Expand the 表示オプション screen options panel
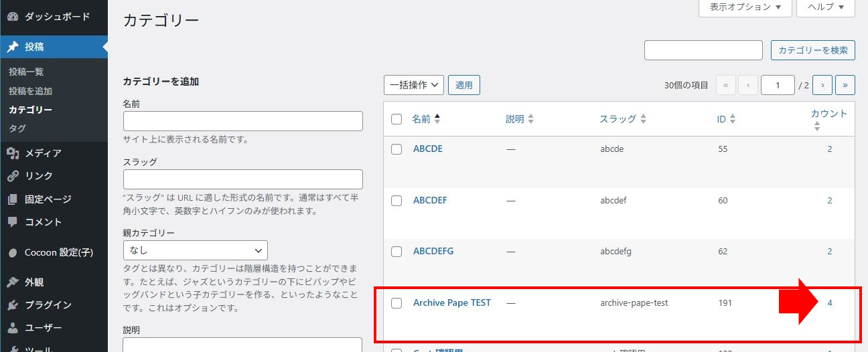Viewport: 868px width, 352px height. point(745,7)
